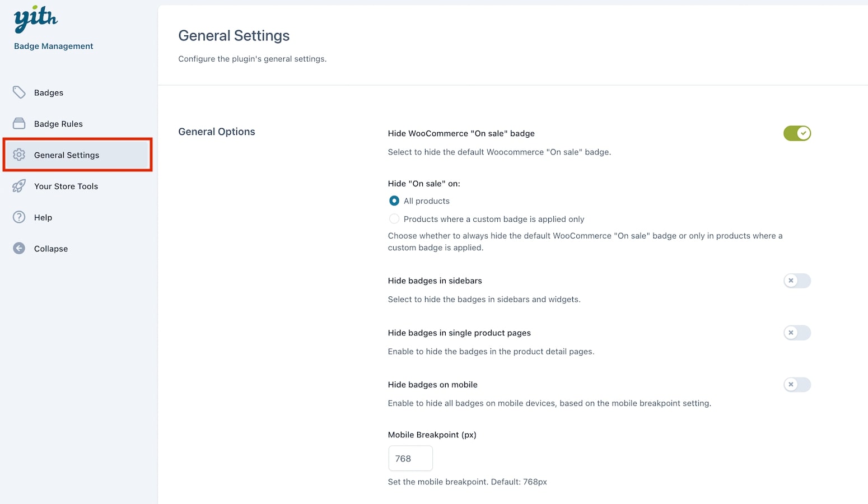868x504 pixels.
Task: Click the Your Store Tools rocket icon
Action: [19, 186]
